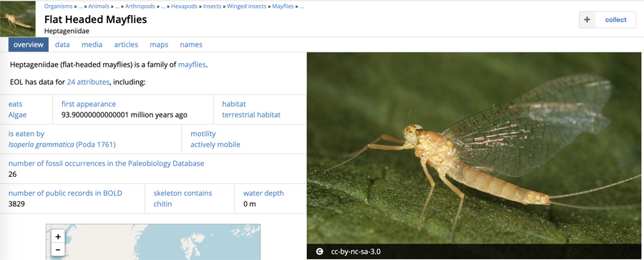
Task: Select the overview tab
Action: pyautogui.click(x=29, y=44)
